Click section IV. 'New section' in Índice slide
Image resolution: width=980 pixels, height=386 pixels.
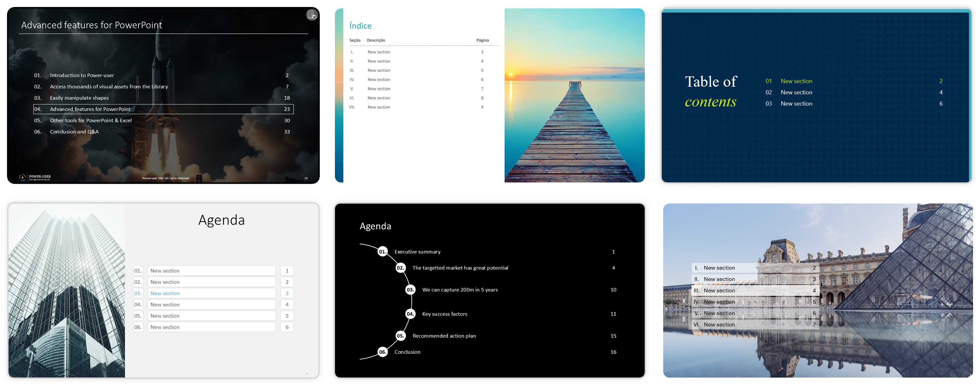379,80
